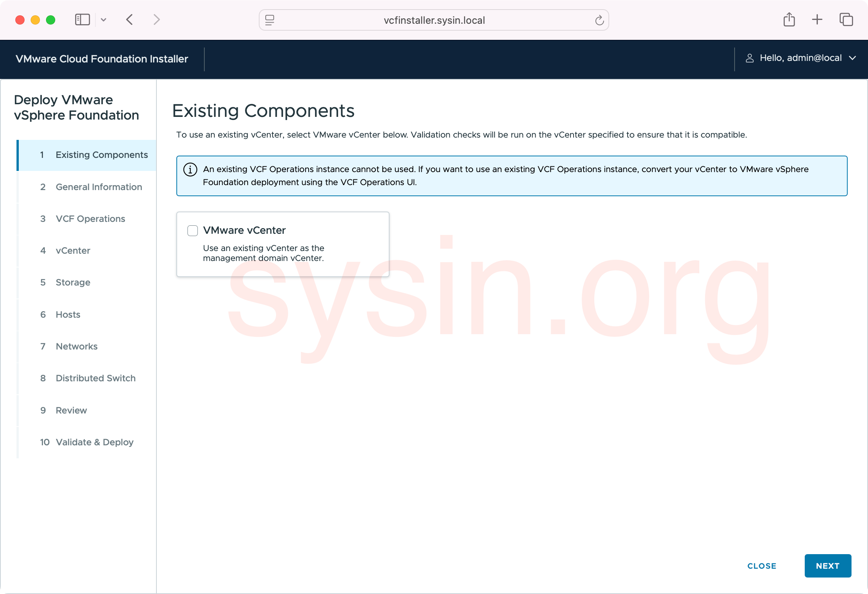The height and width of the screenshot is (594, 868).
Task: Click the vcfinstaller.sysin.local address field
Action: point(434,20)
